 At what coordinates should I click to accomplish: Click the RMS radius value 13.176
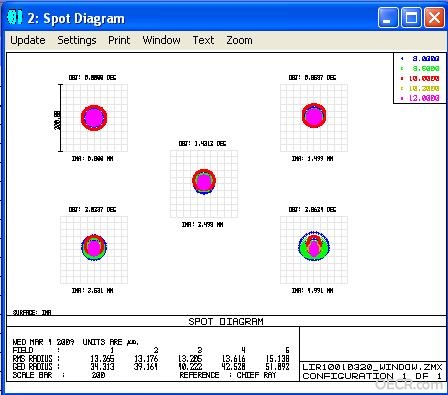click(146, 359)
